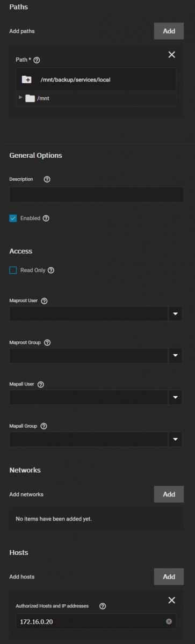Click help icon beside Authorized Hosts and IP addresses
Image resolution: width=195 pixels, height=644 pixels.
[103, 606]
